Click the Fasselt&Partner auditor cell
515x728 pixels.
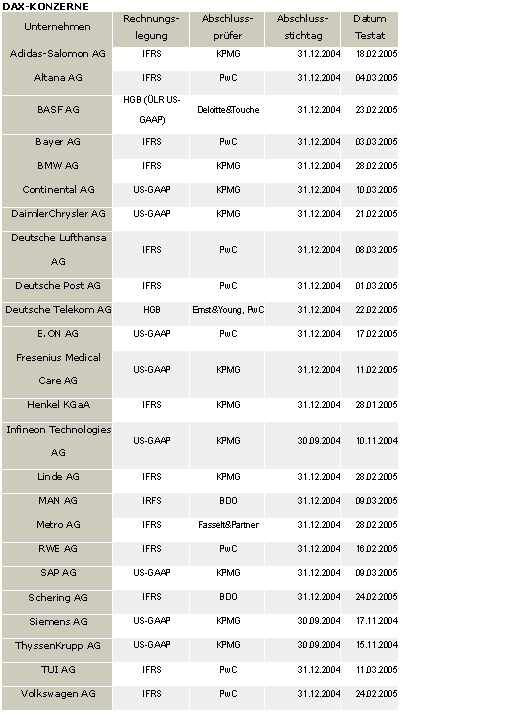227,525
